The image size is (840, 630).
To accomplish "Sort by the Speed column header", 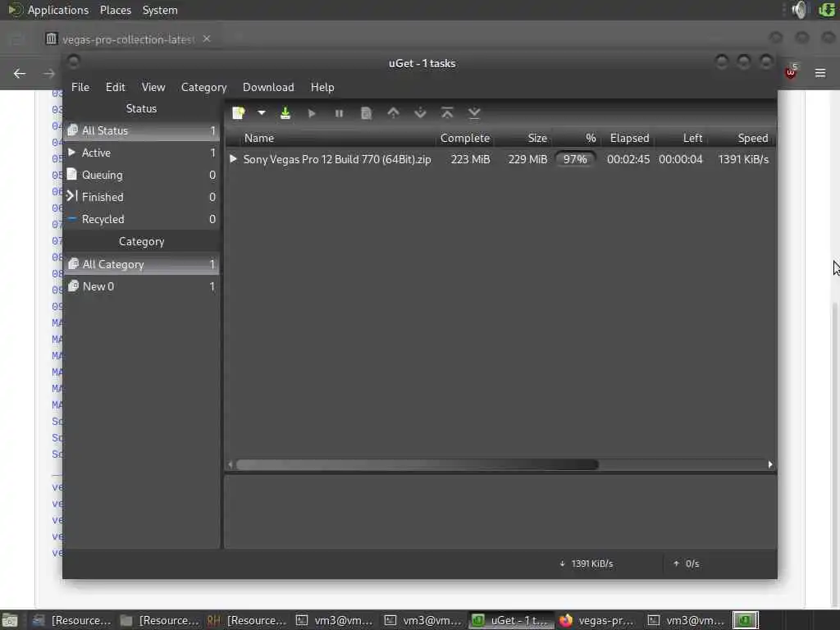I will (x=742, y=138).
